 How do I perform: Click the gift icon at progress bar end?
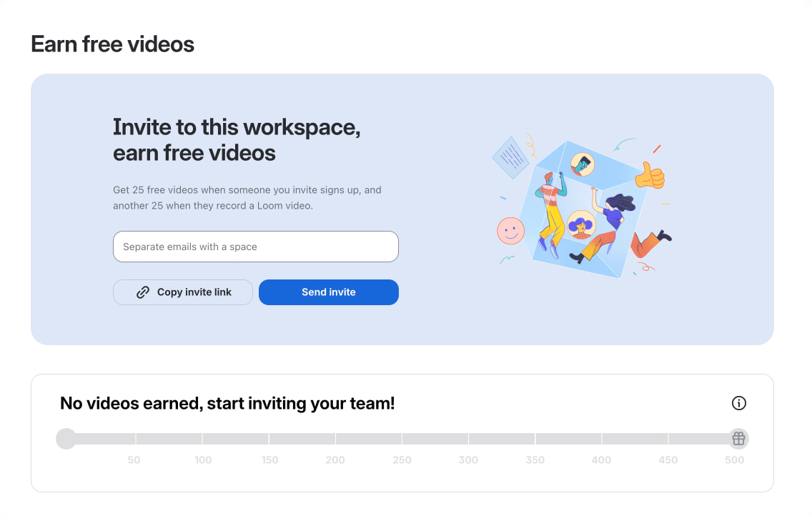(738, 439)
